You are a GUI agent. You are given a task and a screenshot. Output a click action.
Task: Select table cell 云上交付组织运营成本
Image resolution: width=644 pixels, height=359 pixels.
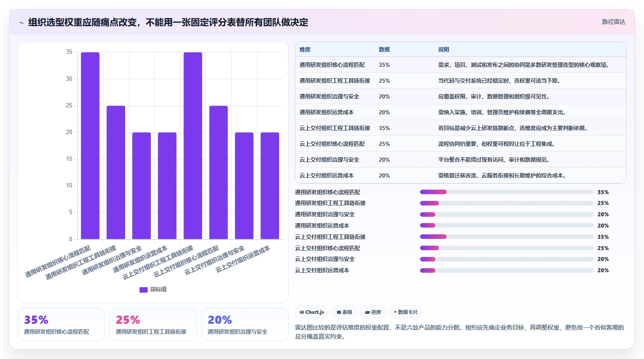click(327, 176)
